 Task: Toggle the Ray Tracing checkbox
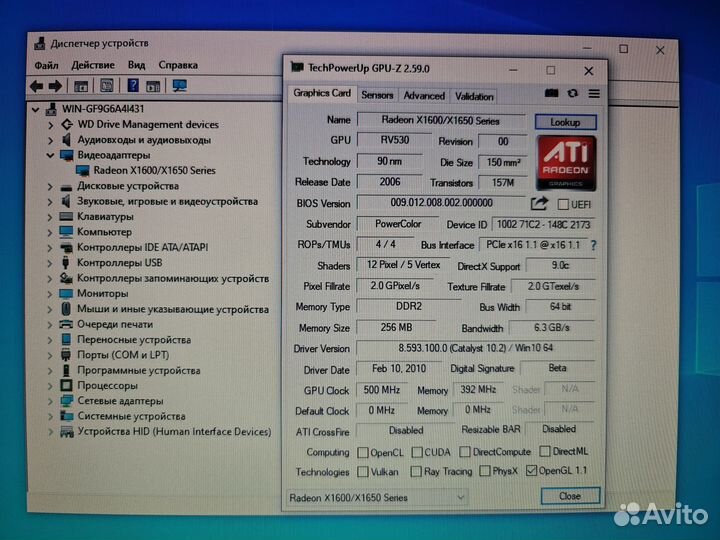coord(416,471)
